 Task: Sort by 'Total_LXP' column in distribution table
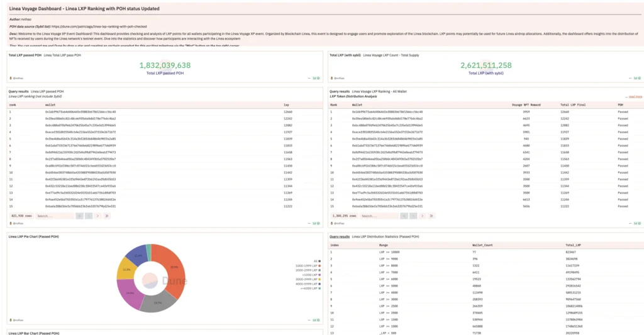click(574, 245)
